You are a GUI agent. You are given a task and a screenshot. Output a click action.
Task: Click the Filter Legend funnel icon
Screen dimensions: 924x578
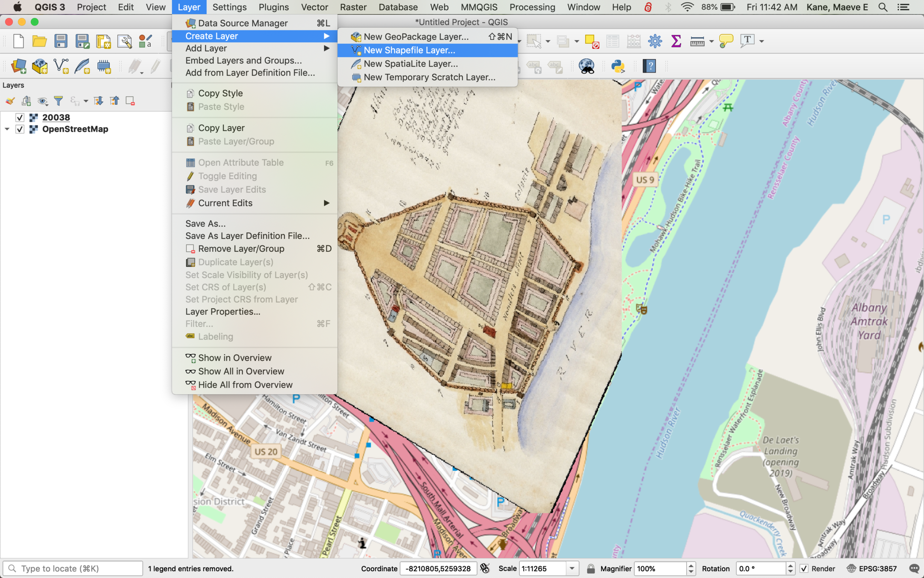pos(59,101)
